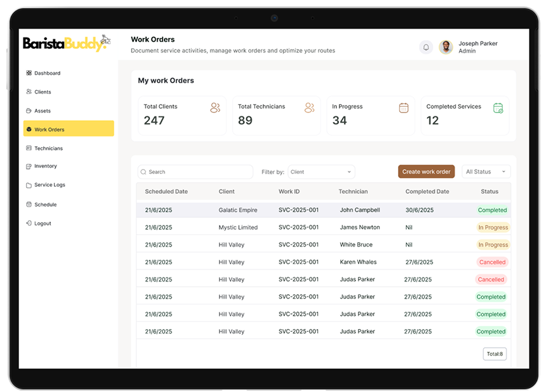Expand the Filter by Client dropdown
The height and width of the screenshot is (392, 541).
(x=321, y=172)
